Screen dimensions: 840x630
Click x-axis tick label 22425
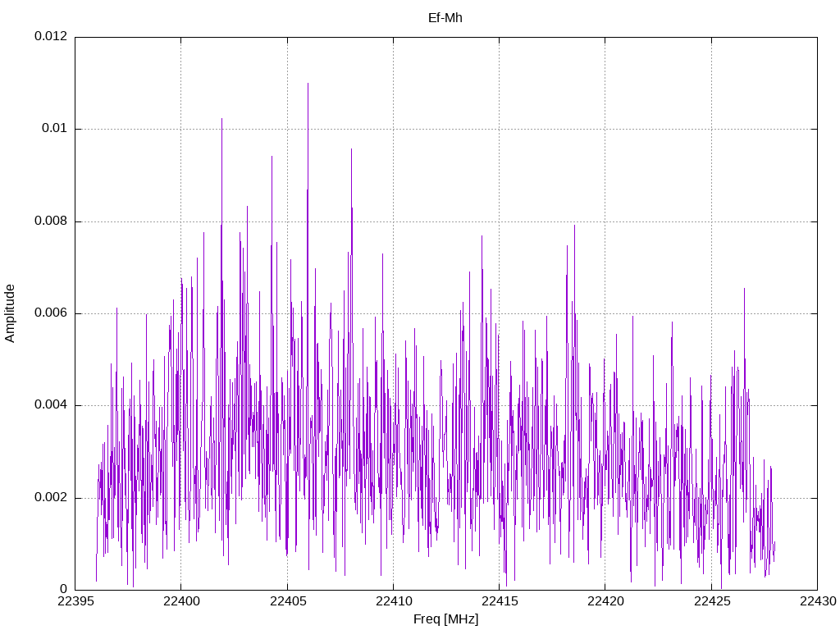click(x=712, y=601)
